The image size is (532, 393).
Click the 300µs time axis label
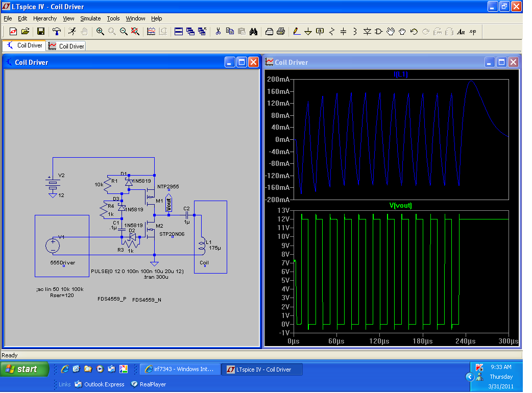pos(508,341)
